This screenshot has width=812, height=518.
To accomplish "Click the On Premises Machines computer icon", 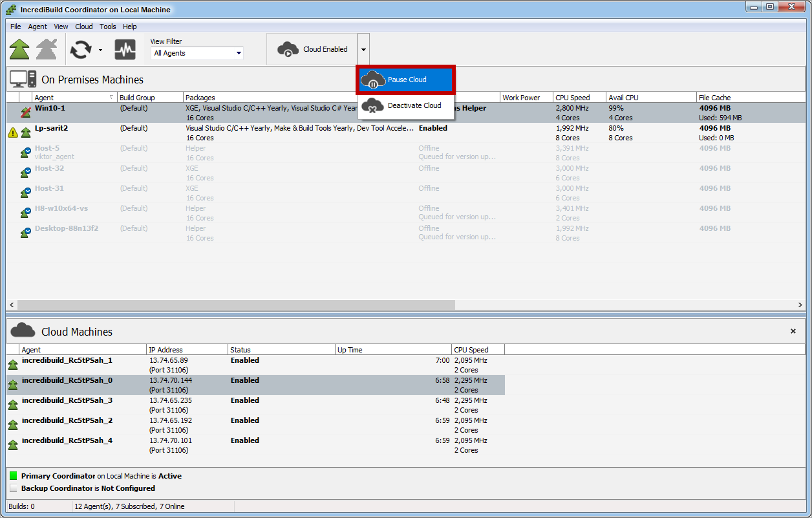I will [23, 80].
